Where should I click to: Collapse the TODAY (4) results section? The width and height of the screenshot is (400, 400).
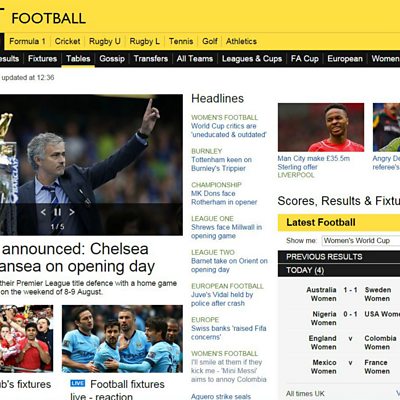pos(339,270)
